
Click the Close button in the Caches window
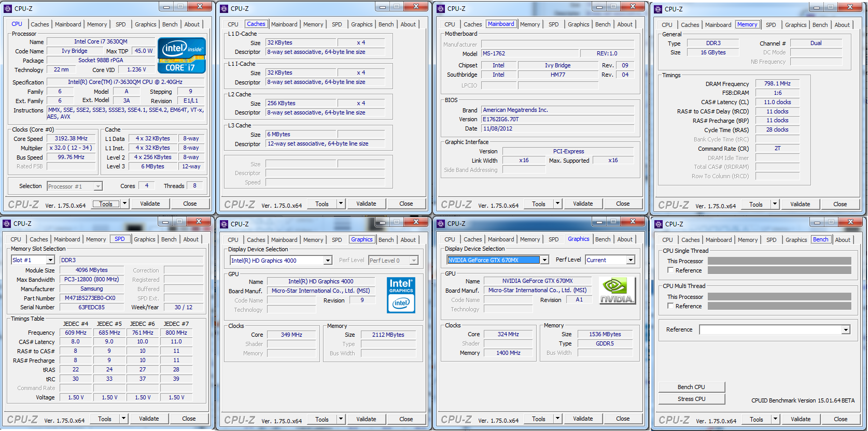point(406,204)
